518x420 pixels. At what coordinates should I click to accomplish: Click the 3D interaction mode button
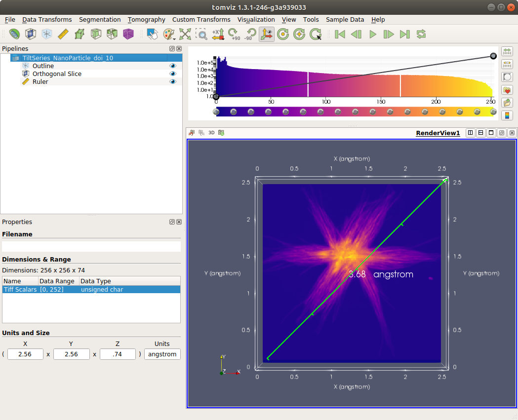211,133
